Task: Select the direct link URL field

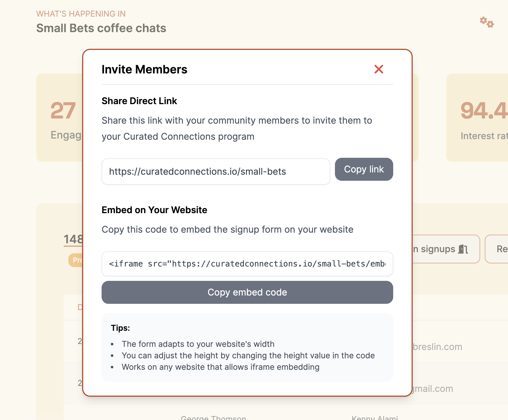Action: point(216,172)
